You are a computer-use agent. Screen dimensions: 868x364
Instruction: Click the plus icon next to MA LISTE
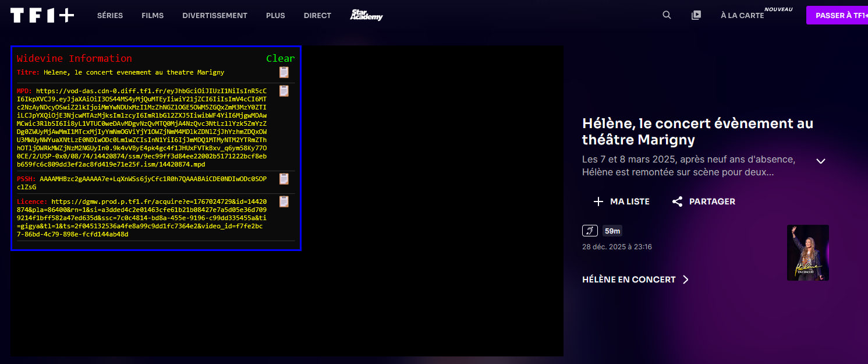coord(598,202)
